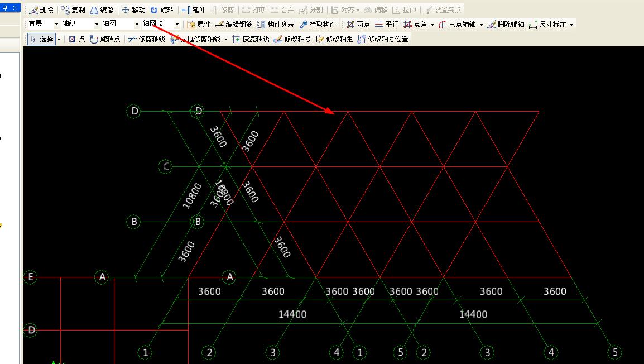The height and width of the screenshot is (364, 644).
Task: Open 编辑钢筋 (Edit Rebar)
Action: pos(233,24)
